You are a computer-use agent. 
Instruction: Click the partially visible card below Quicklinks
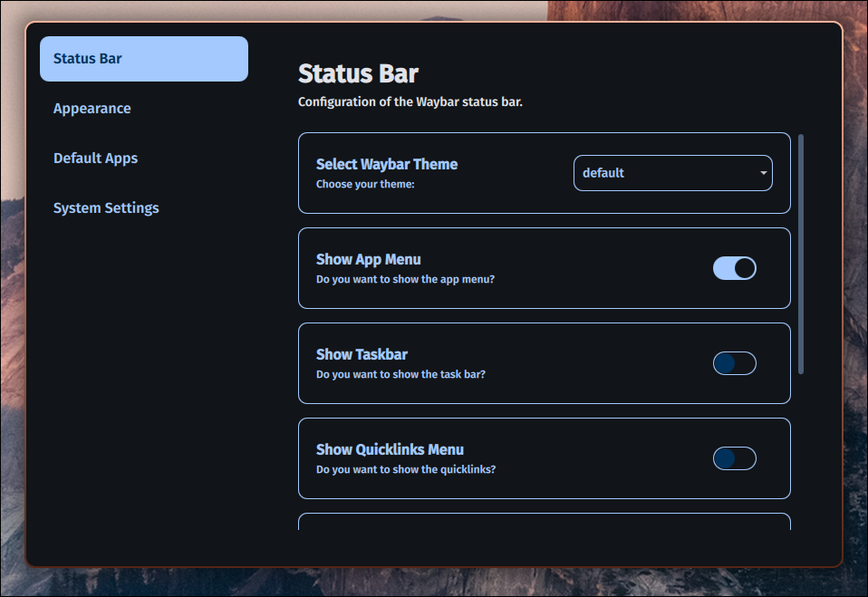[544, 530]
